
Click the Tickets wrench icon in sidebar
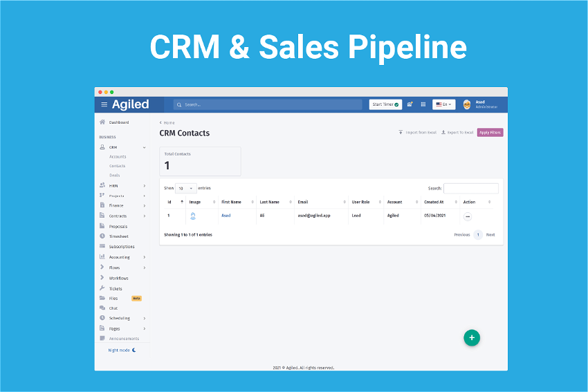[x=102, y=288]
